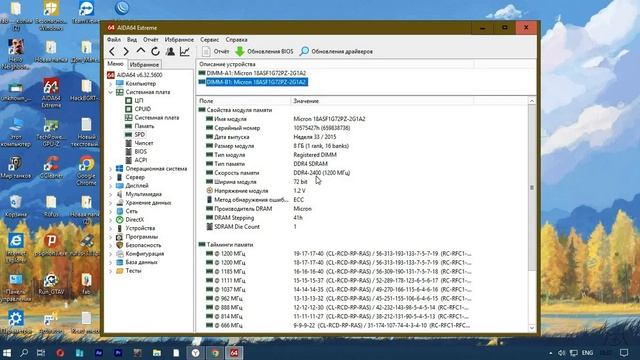Open the Справка menu

click(236, 40)
